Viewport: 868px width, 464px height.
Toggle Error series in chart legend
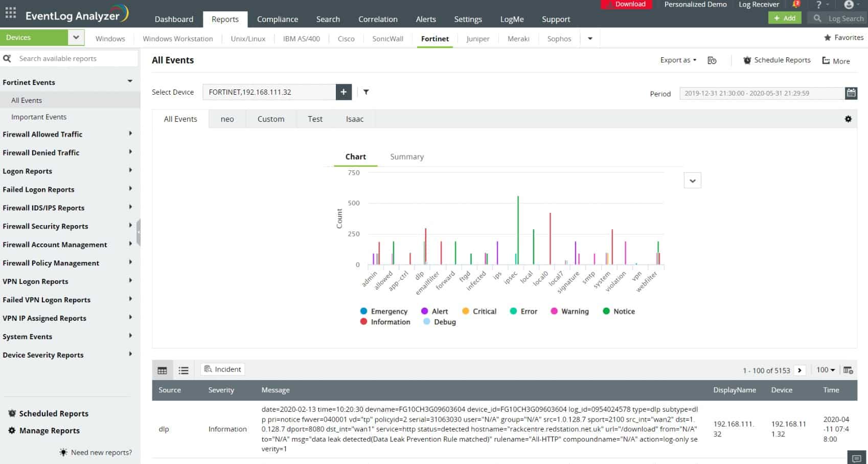click(523, 311)
